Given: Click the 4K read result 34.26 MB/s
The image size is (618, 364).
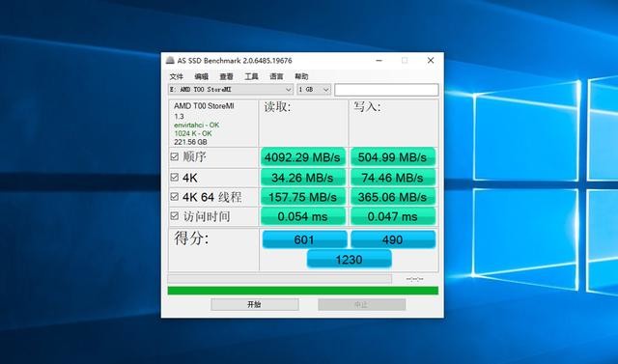Looking at the screenshot, I should tap(302, 178).
